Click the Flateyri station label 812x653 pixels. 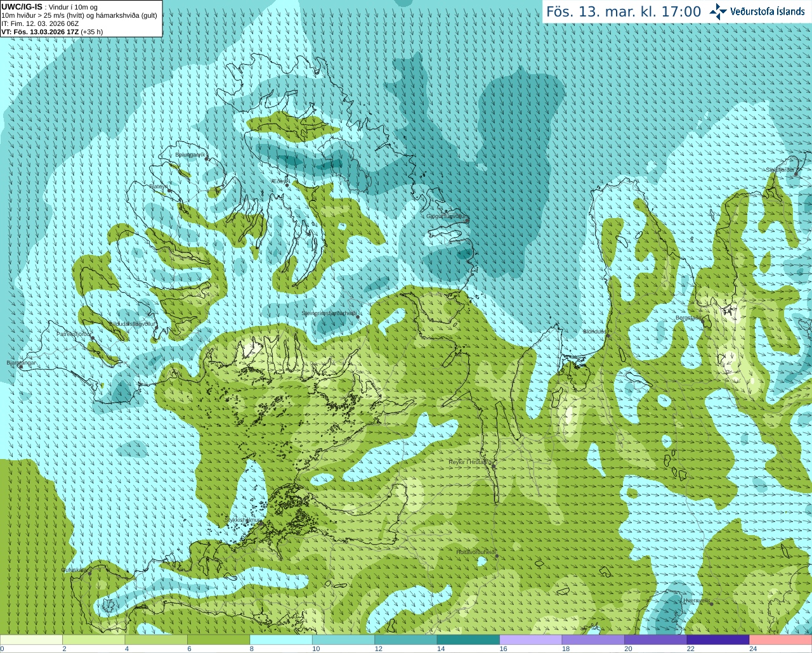(158, 186)
